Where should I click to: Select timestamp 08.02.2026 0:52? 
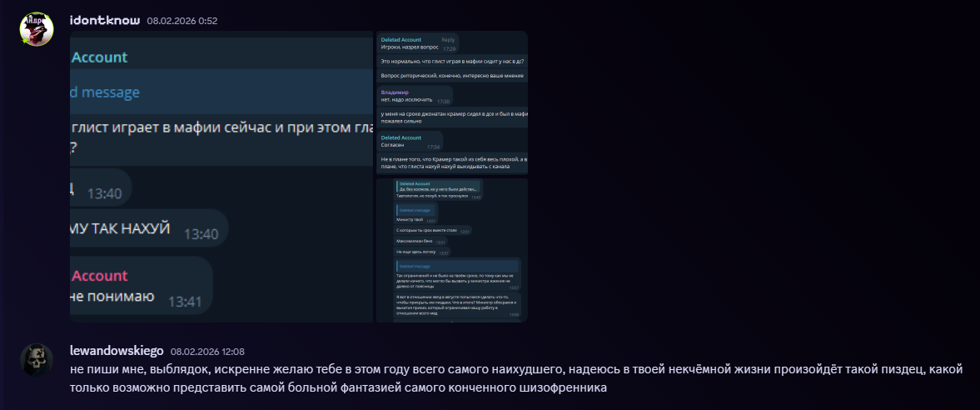tap(182, 21)
